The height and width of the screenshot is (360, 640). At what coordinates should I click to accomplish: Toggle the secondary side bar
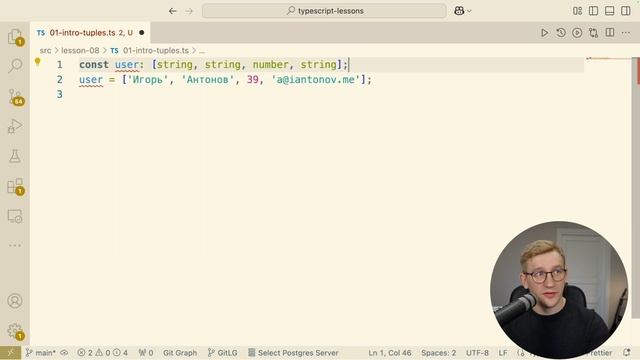coord(626,11)
